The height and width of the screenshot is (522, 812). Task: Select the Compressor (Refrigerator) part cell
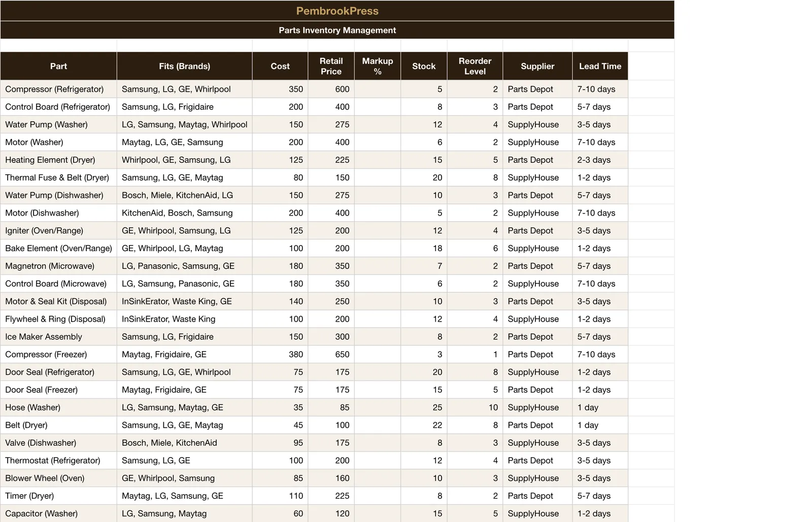click(58, 89)
